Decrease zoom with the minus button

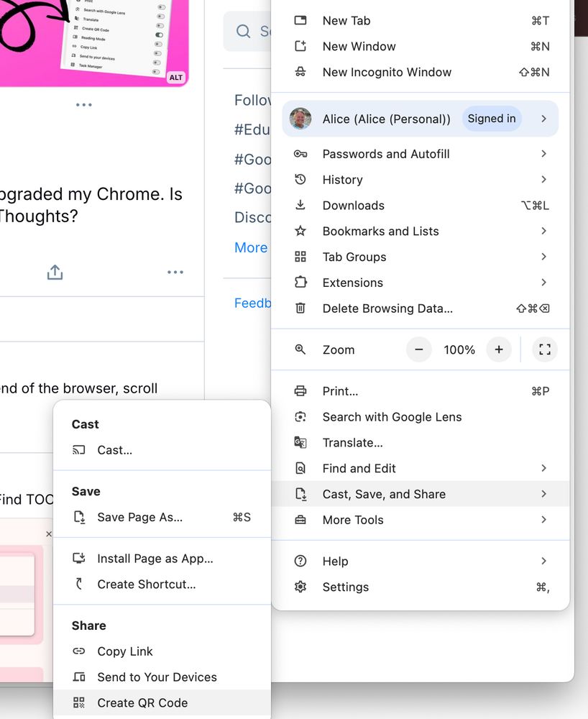click(x=419, y=349)
